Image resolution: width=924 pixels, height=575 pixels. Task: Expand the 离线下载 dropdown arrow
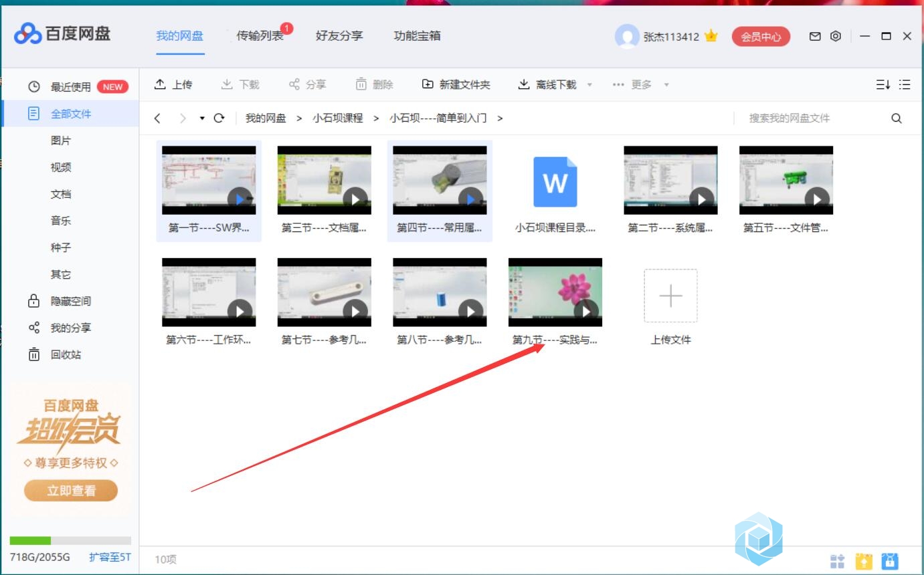(x=589, y=85)
